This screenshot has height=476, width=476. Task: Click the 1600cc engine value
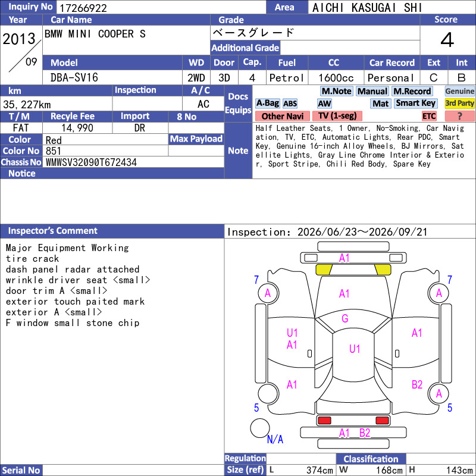coord(336,78)
